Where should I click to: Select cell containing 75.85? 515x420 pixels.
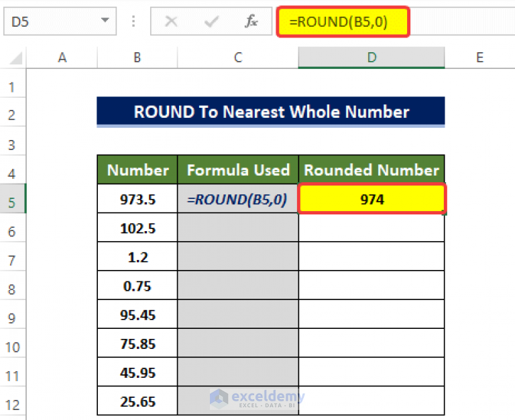[137, 343]
